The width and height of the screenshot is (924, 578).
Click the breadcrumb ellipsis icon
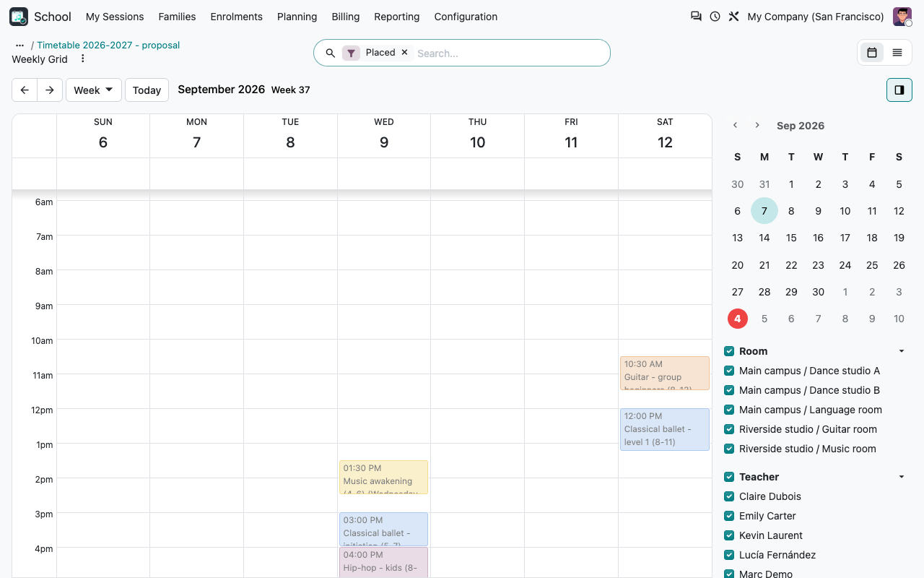click(20, 46)
